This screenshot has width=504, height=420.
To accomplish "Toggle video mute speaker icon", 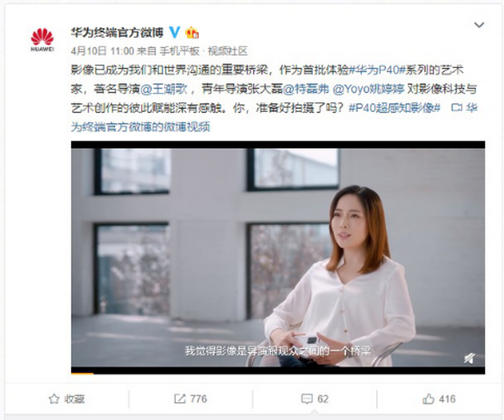I will pos(470,357).
